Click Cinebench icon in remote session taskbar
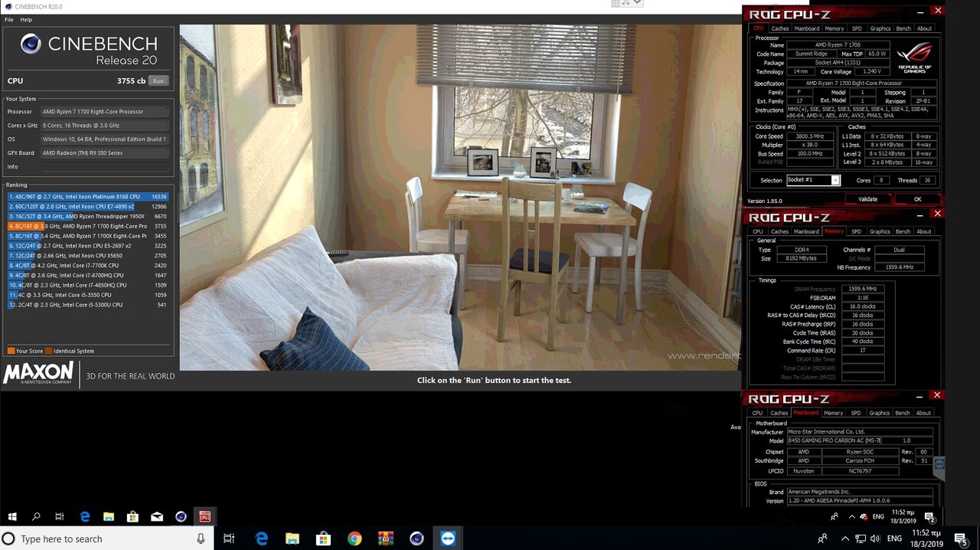The height and width of the screenshot is (550, 980). click(181, 516)
